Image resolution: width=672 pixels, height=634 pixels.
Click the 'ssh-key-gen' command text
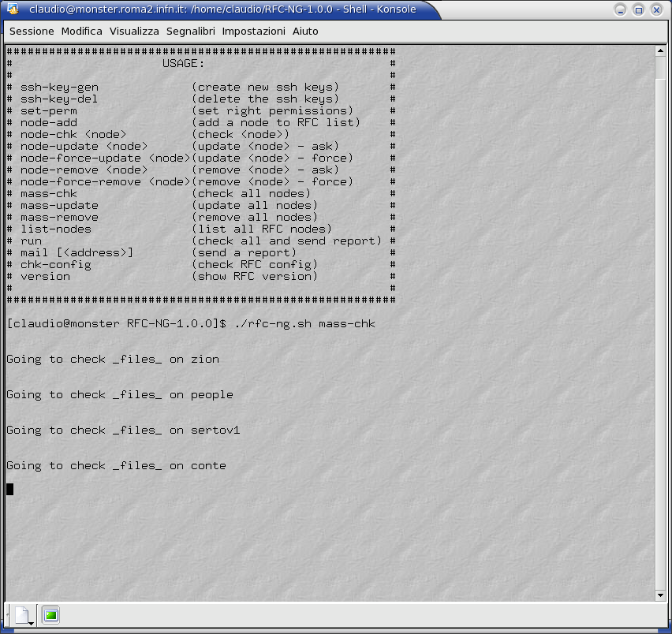[60, 88]
